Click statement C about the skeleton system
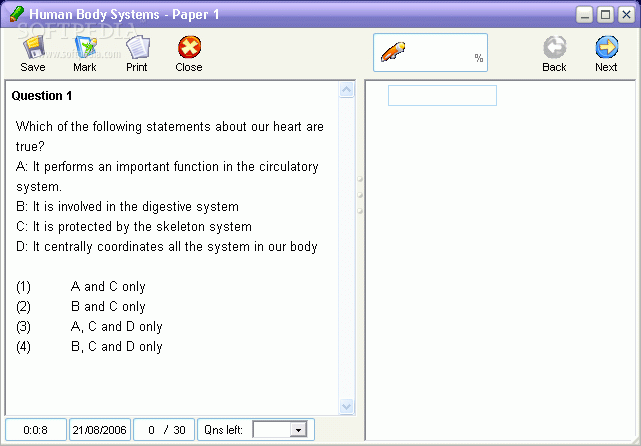 pyautogui.click(x=134, y=226)
